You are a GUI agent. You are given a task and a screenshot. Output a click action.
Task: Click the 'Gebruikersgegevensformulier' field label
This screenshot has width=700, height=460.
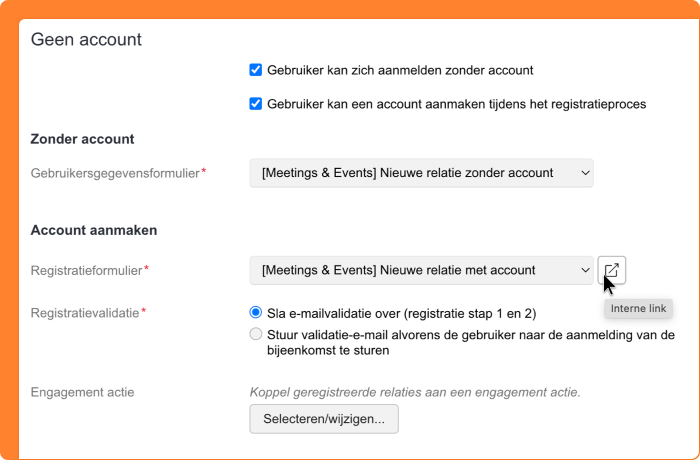coord(115,173)
